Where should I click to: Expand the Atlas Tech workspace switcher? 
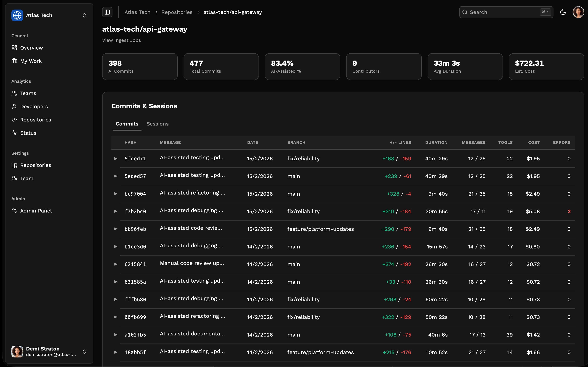tap(84, 15)
